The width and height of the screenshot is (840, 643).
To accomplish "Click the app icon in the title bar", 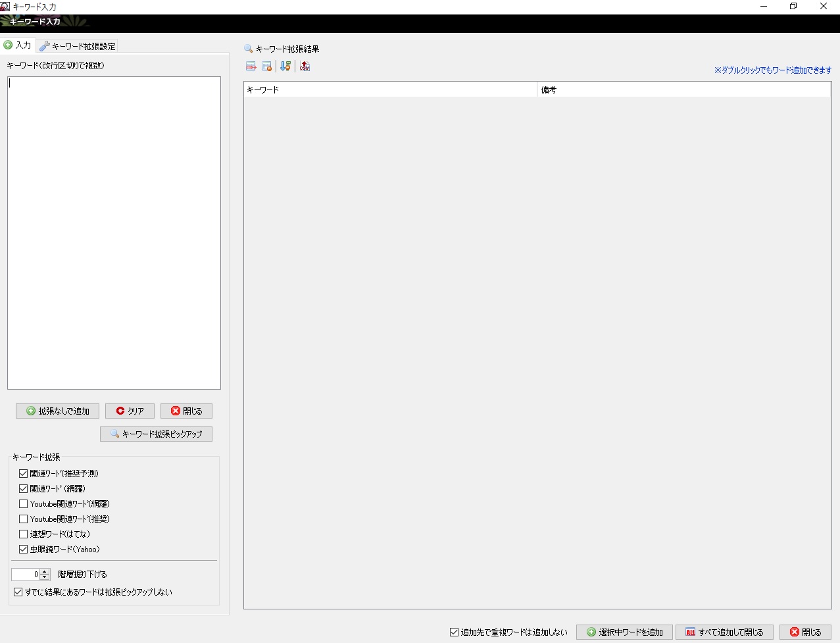I will click(5, 7).
